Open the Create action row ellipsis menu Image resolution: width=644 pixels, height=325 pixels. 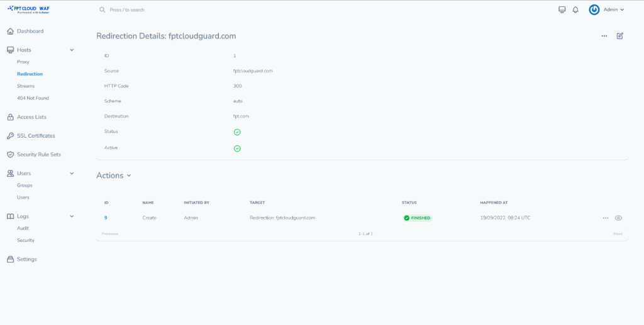click(x=606, y=218)
